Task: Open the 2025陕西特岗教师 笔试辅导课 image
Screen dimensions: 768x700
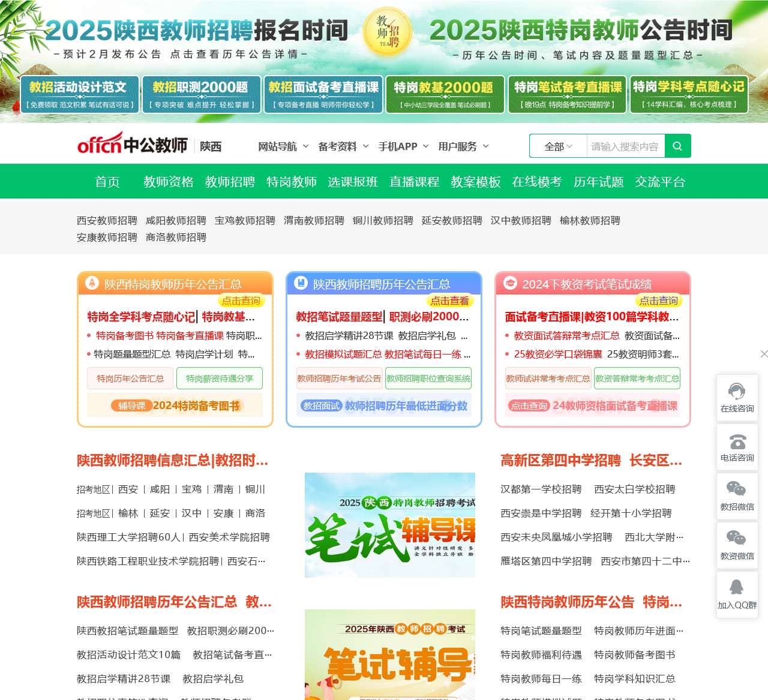Action: pos(390,525)
